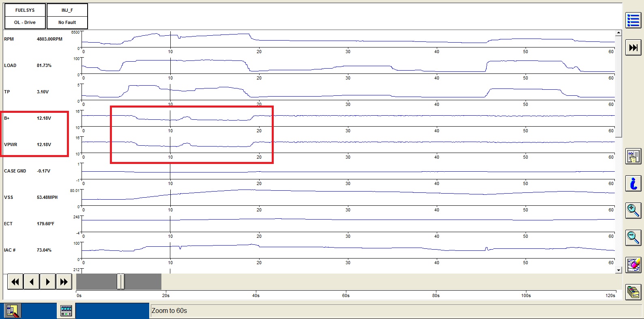Select the B+ parameter label

(x=7, y=118)
